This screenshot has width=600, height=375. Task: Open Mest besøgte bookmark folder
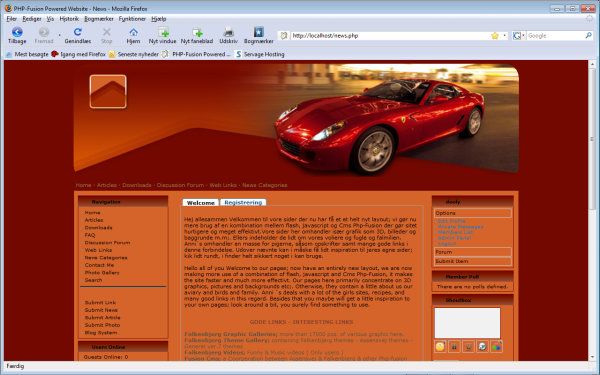tap(27, 54)
